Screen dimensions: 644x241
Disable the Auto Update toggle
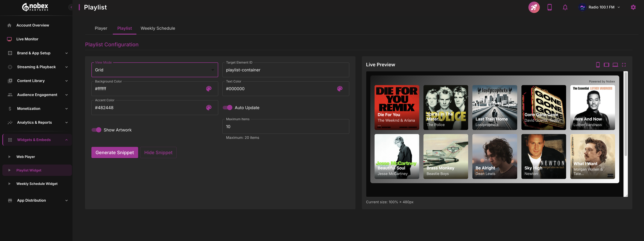pos(228,108)
